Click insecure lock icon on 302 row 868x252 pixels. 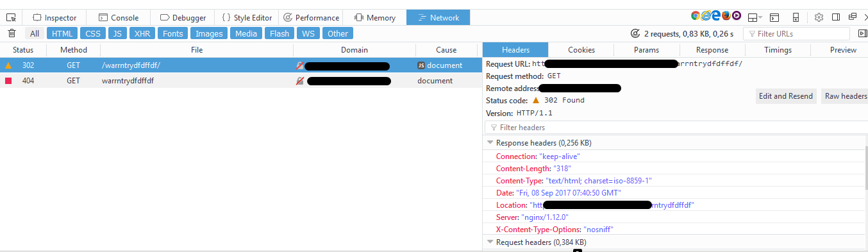point(300,65)
